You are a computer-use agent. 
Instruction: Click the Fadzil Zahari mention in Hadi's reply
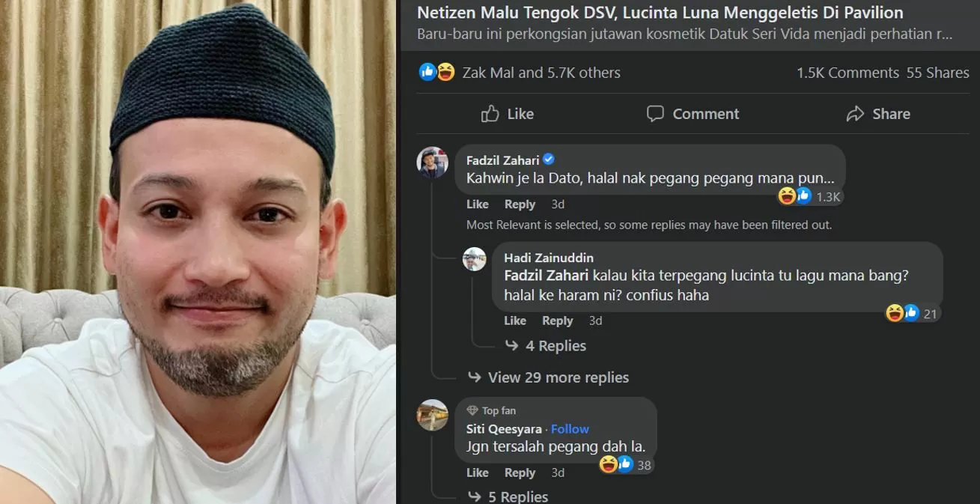point(547,276)
